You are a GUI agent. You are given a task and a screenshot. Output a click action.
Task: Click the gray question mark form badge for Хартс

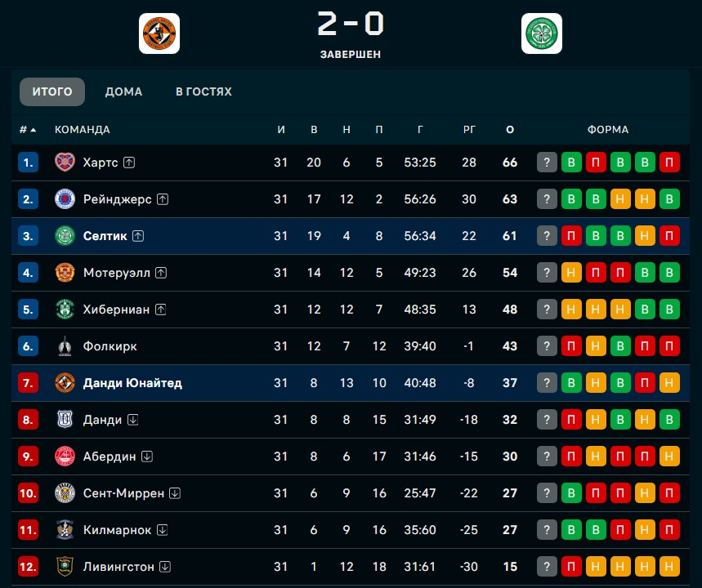[x=547, y=163]
